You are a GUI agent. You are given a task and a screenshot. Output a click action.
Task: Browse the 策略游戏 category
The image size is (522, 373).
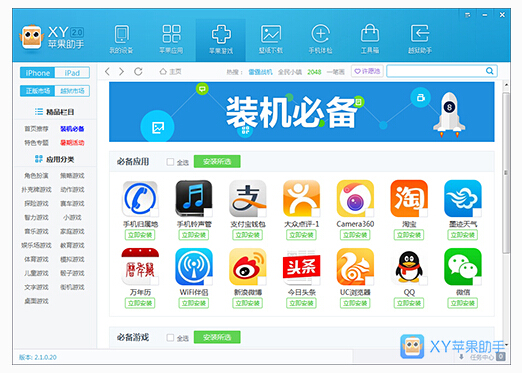[72, 175]
